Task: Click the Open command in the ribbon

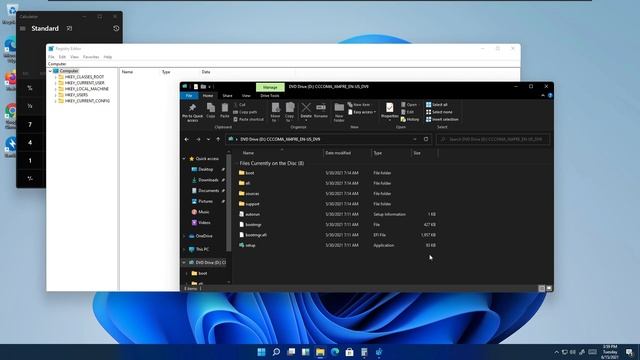Action: [409, 105]
